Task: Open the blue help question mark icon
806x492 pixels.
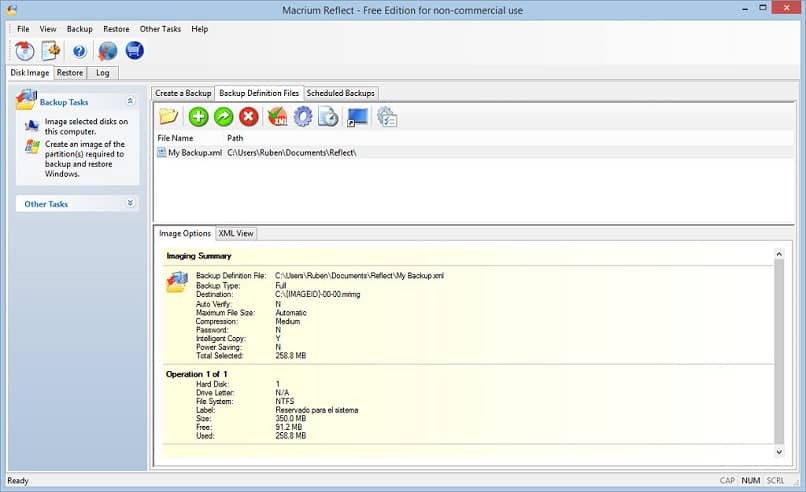Action: (x=80, y=51)
